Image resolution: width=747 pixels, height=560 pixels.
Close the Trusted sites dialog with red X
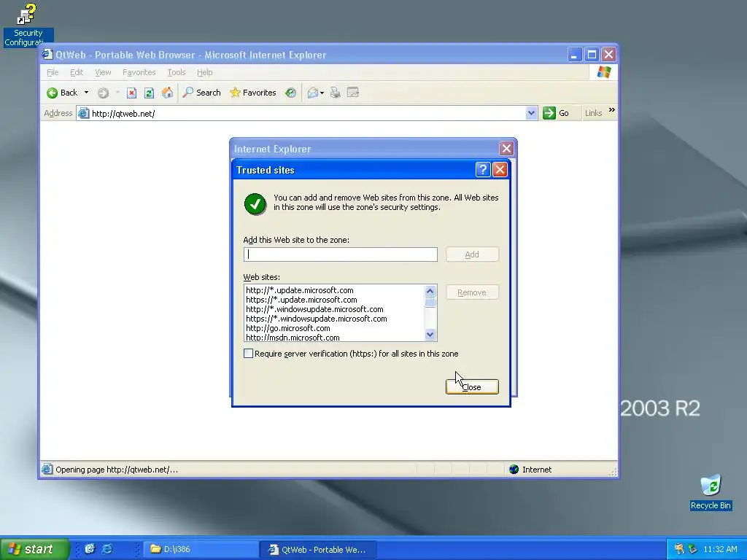click(500, 169)
